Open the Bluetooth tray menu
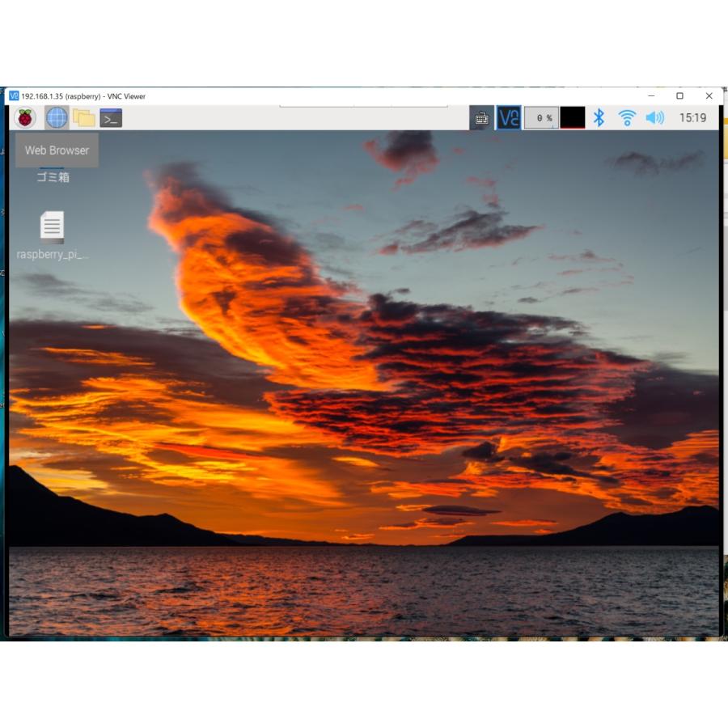This screenshot has height=728, width=728. pyautogui.click(x=599, y=118)
